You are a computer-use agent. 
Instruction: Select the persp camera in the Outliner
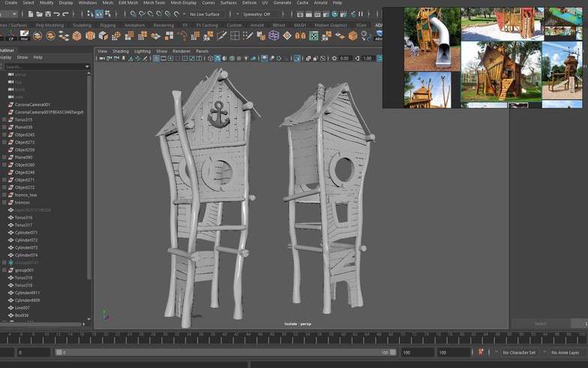(x=19, y=74)
